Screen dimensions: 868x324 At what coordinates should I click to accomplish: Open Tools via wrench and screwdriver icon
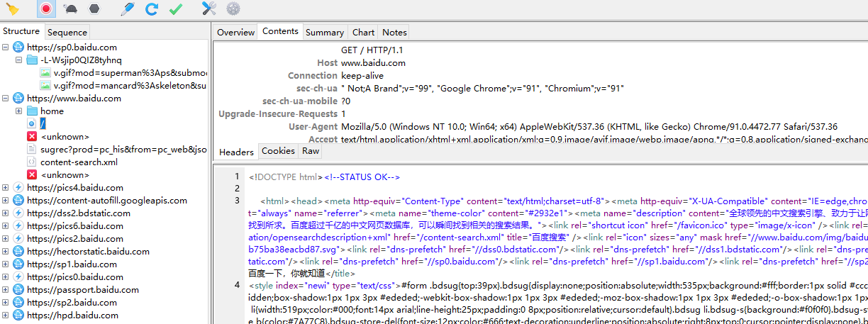pyautogui.click(x=208, y=9)
